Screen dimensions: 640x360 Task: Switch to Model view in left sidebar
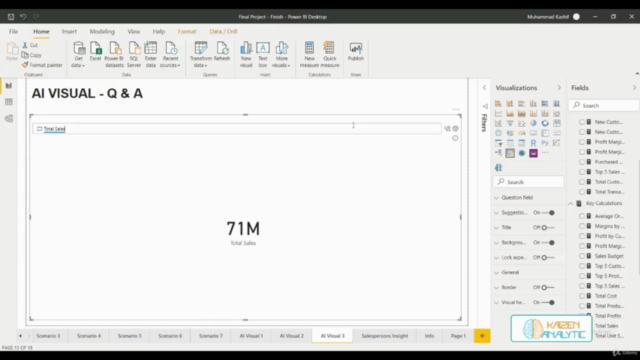tap(9, 119)
